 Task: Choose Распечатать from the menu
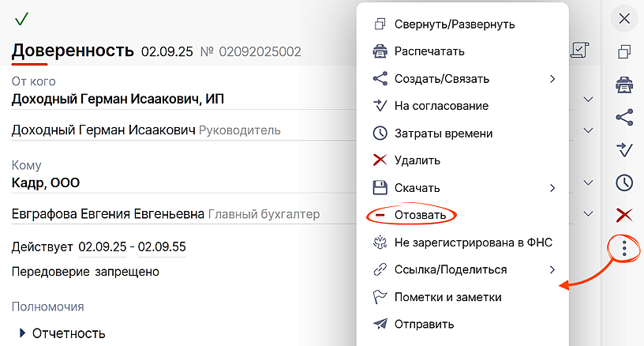429,51
